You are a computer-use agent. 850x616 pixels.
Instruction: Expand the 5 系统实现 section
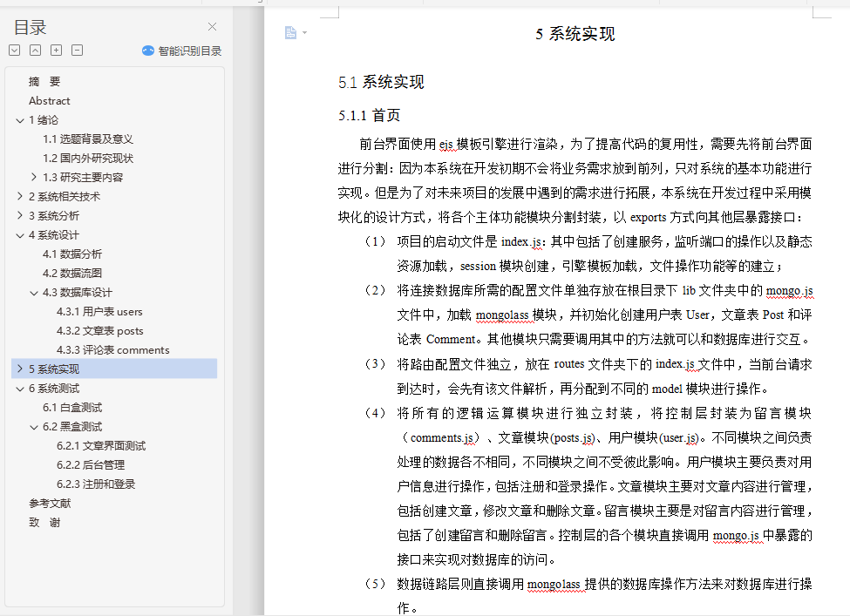pyautogui.click(x=20, y=369)
